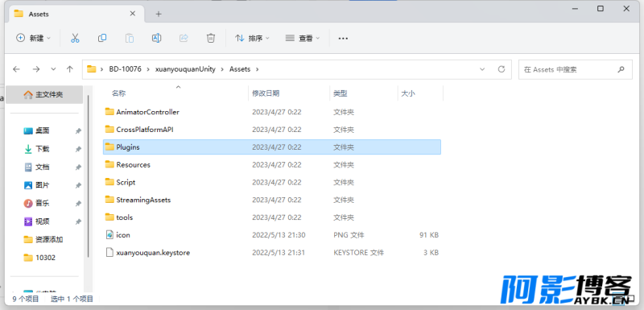644x310 pixels.
Task: Click the Copy icon in toolbar
Action: coord(102,38)
